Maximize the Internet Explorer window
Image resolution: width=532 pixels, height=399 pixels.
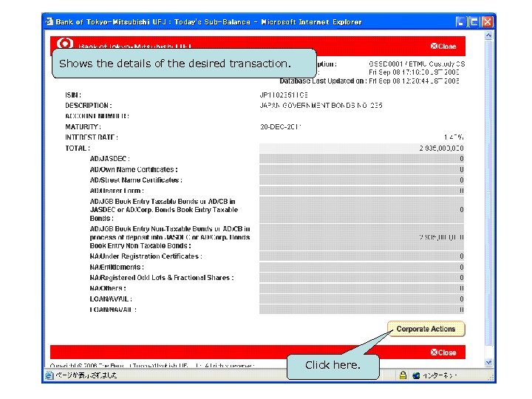click(x=474, y=22)
